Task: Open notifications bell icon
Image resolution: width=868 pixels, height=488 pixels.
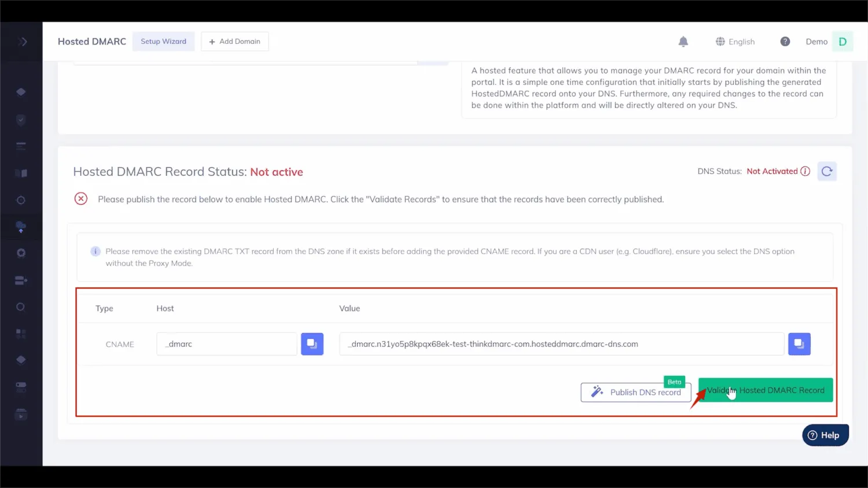Action: click(x=683, y=42)
